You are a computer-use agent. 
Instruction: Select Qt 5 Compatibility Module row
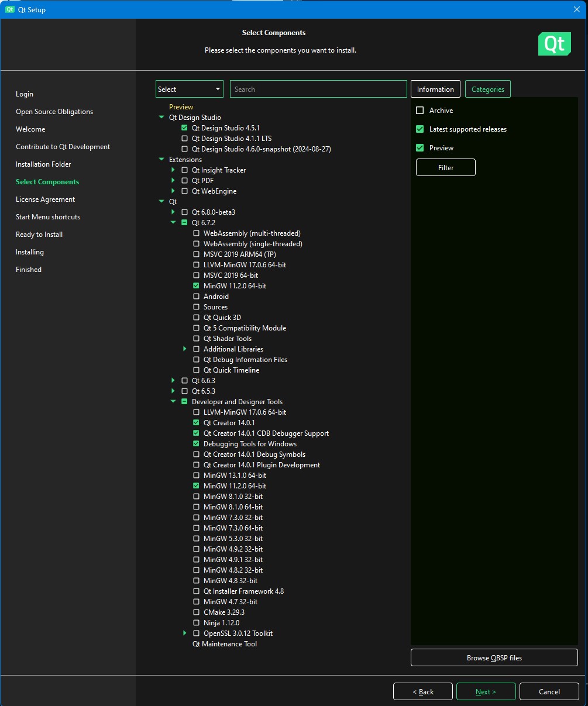click(245, 328)
